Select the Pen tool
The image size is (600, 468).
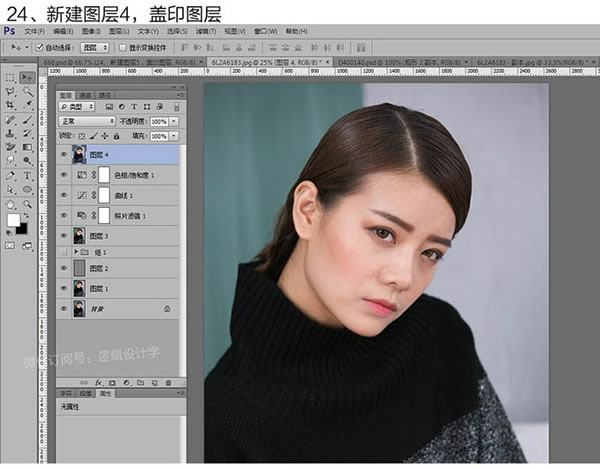pos(10,176)
